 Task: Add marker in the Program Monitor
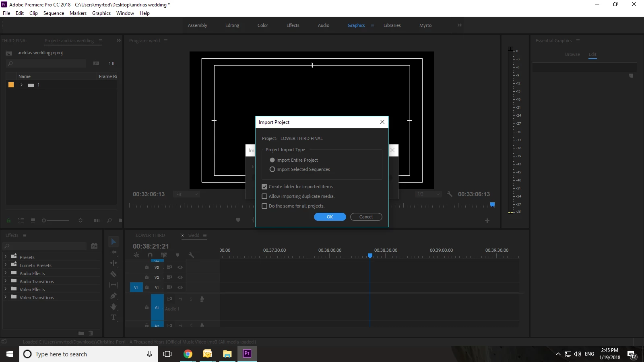click(238, 220)
